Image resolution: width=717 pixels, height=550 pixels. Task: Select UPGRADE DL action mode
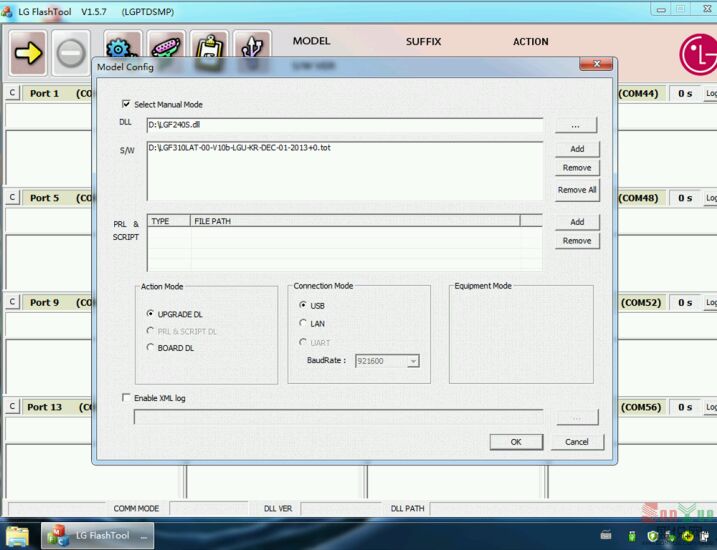150,314
